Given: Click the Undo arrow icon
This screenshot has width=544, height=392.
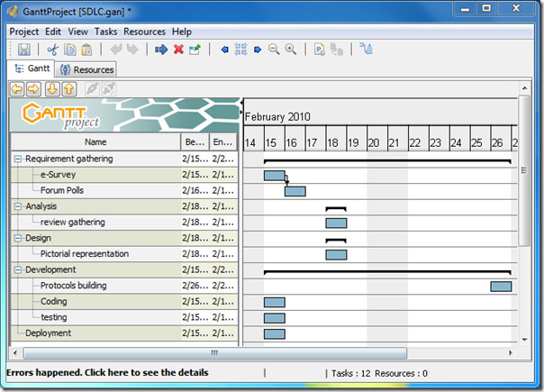Looking at the screenshot, I should point(116,50).
